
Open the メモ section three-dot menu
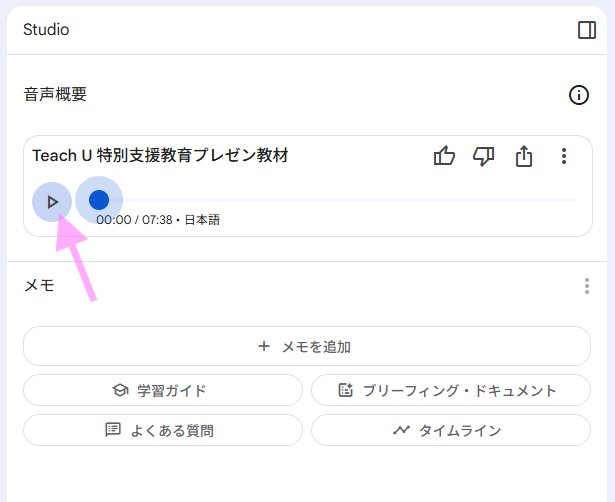pyautogui.click(x=587, y=286)
